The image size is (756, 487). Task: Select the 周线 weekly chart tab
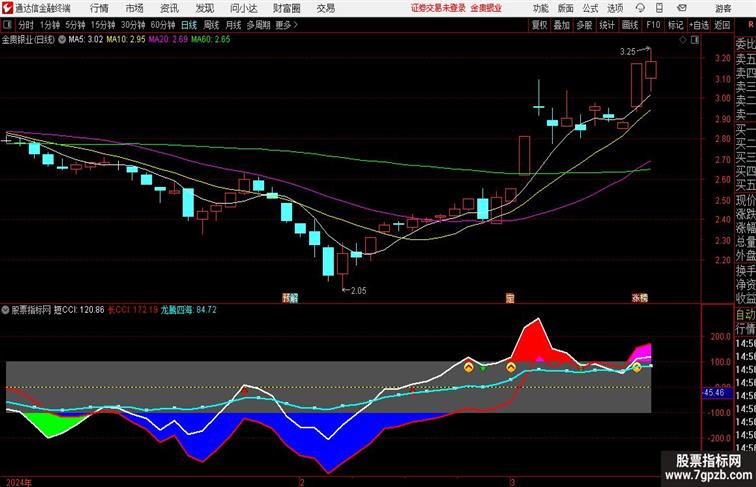211,25
